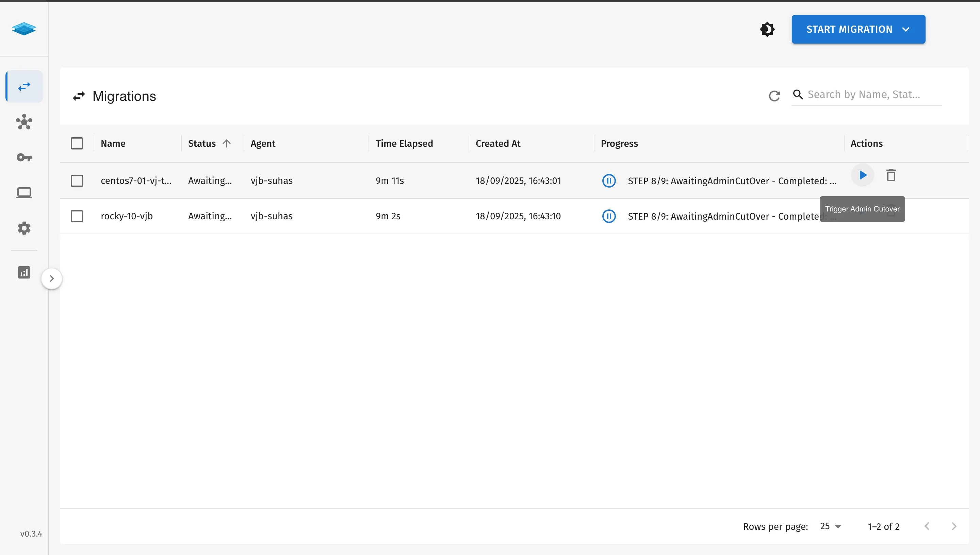Sort by the Created At column header
This screenshot has height=555, width=980.
[498, 143]
